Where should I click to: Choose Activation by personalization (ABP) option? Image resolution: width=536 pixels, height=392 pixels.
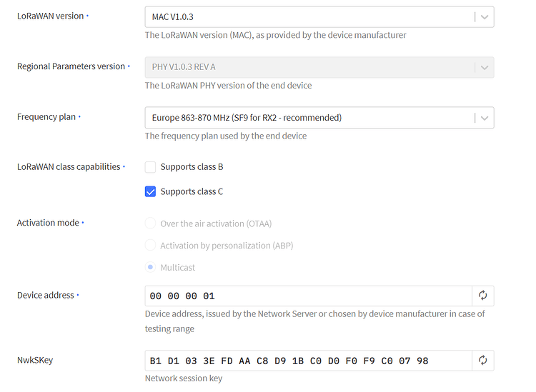(150, 245)
